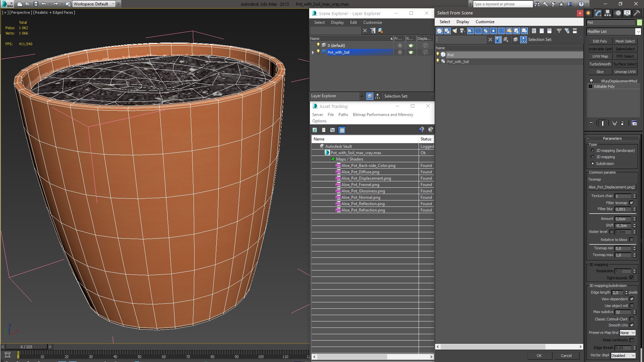Toggle the display helpers filter in Select From Scene
This screenshot has width=644, height=362.
(x=470, y=31)
